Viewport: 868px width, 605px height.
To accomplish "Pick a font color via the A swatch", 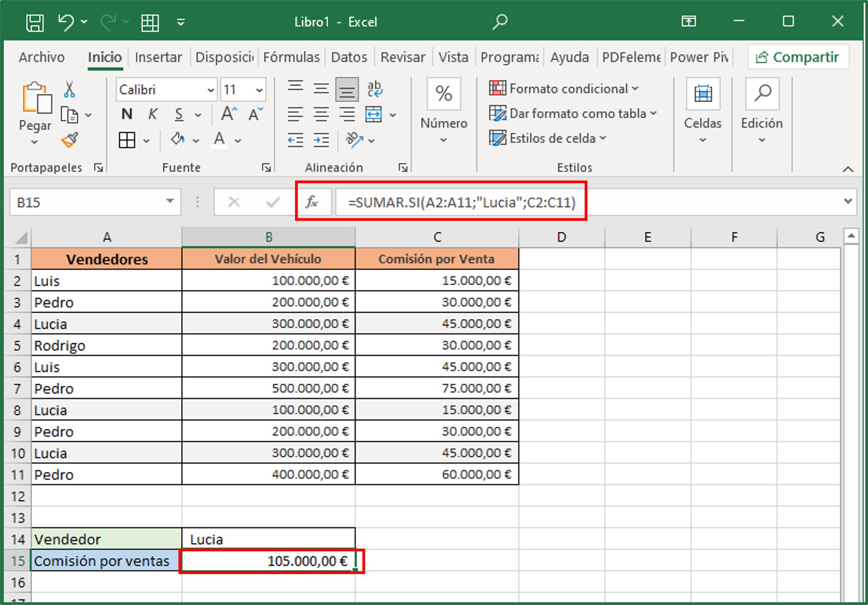I will tap(220, 139).
